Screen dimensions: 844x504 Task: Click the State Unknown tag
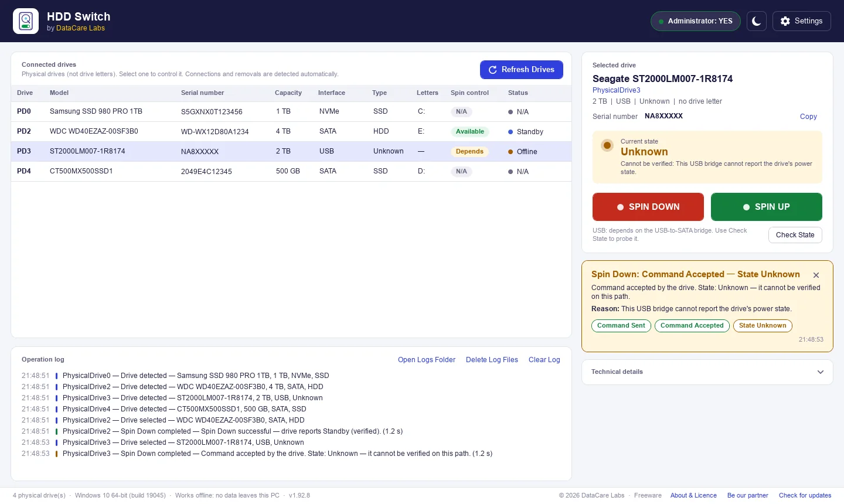pyautogui.click(x=763, y=326)
